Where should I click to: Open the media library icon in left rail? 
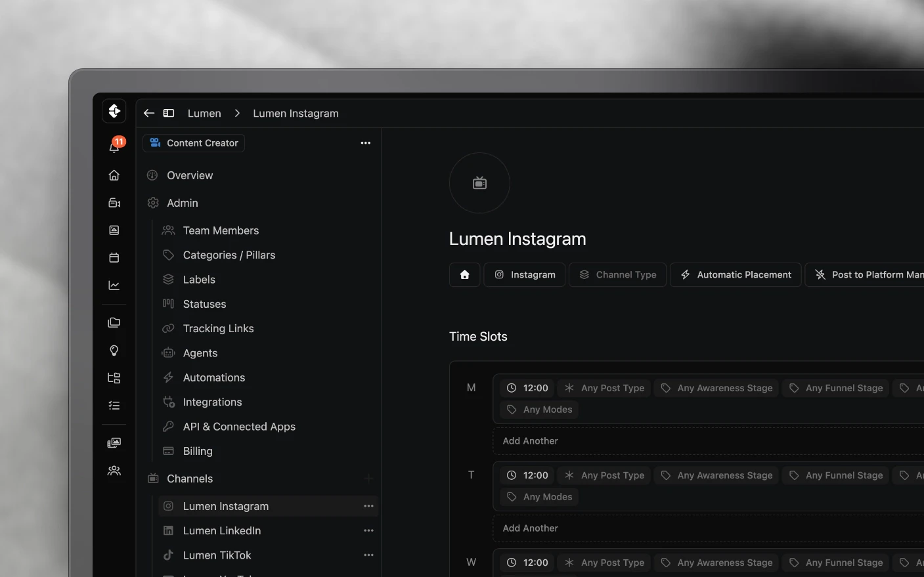click(114, 443)
